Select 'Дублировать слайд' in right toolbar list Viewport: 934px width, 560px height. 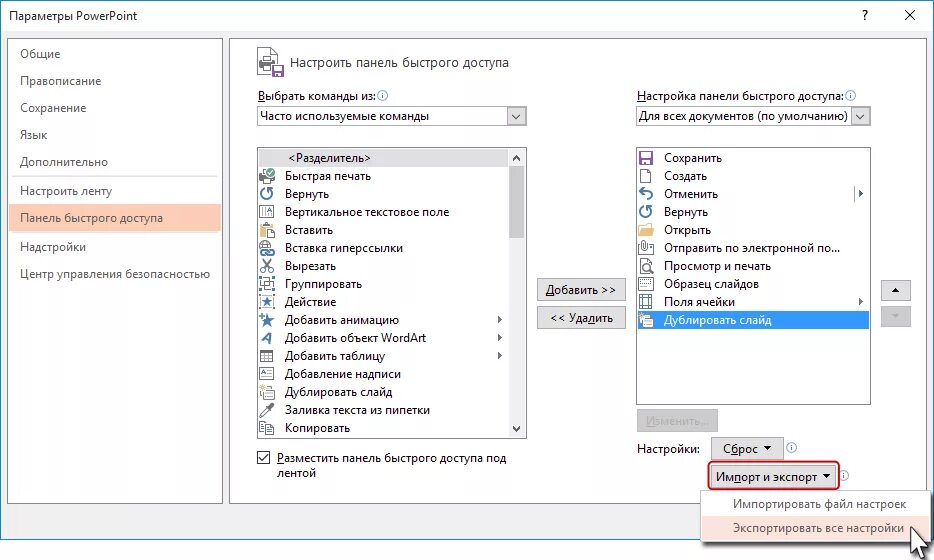click(753, 320)
